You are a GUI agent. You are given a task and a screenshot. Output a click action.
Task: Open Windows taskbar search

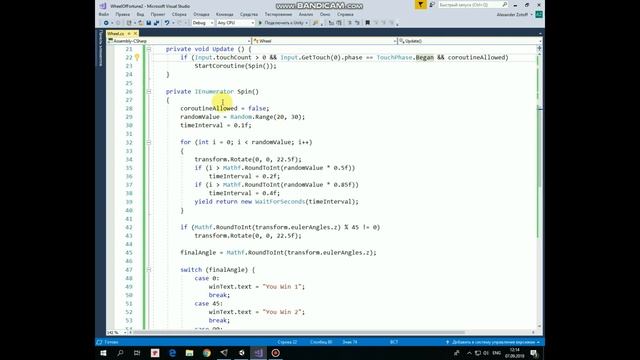120,353
